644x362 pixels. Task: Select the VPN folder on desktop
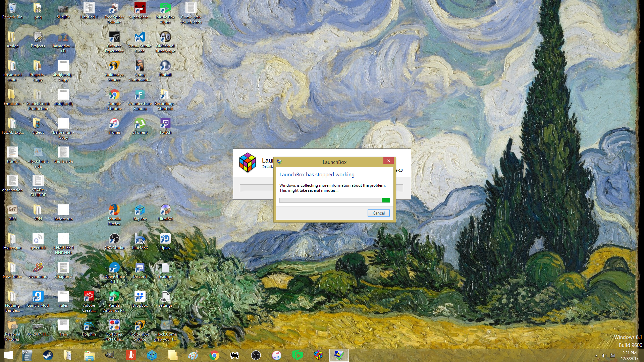[x=38, y=213]
